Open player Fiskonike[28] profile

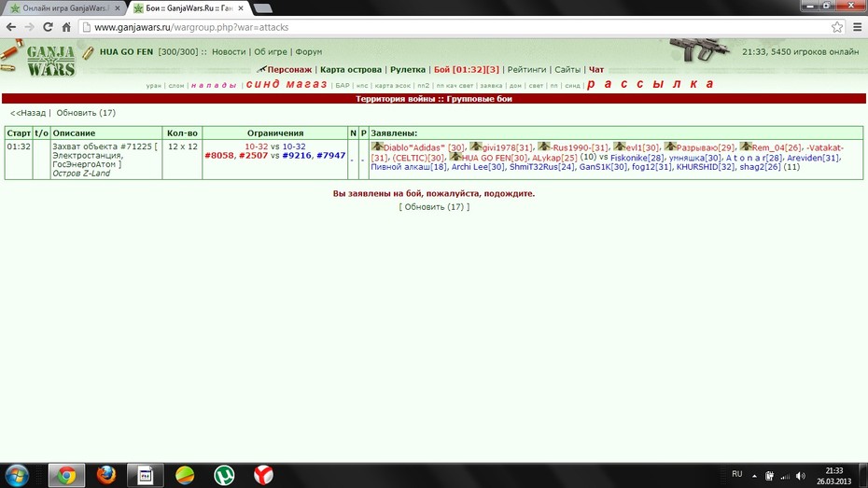point(637,158)
